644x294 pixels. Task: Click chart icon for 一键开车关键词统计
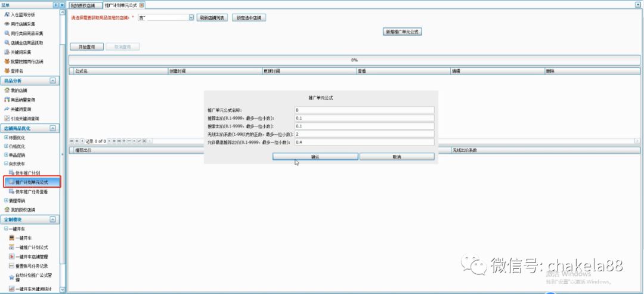coord(11,289)
